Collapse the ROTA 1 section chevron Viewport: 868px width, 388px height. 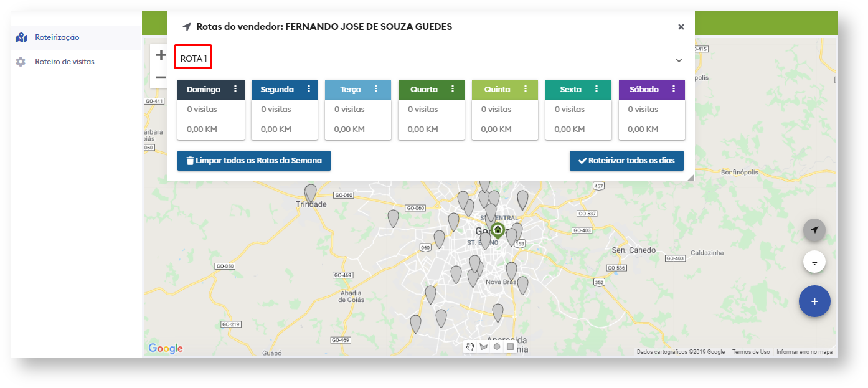point(679,60)
